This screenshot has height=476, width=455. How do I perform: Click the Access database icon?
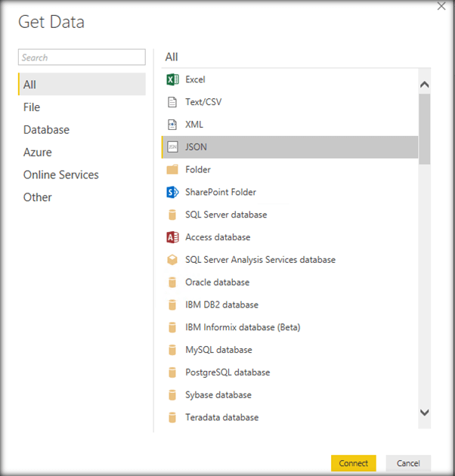[172, 237]
